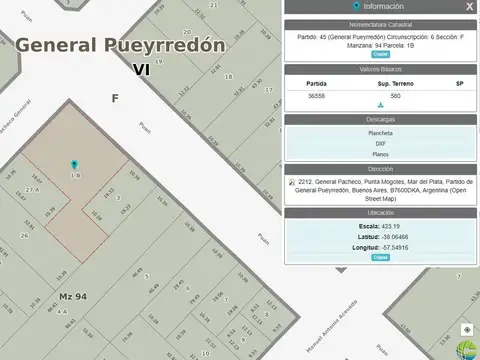Select parcel 17 in the upper block

(269, 90)
